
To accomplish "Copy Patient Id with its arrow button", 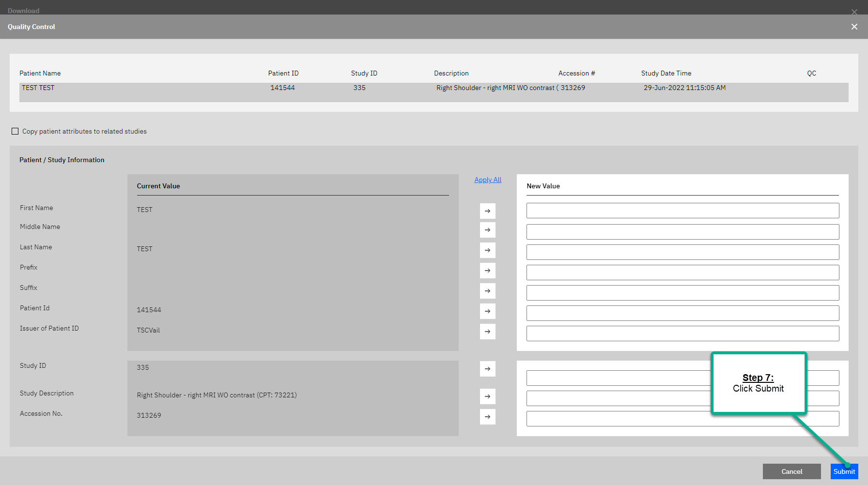I will click(487, 311).
